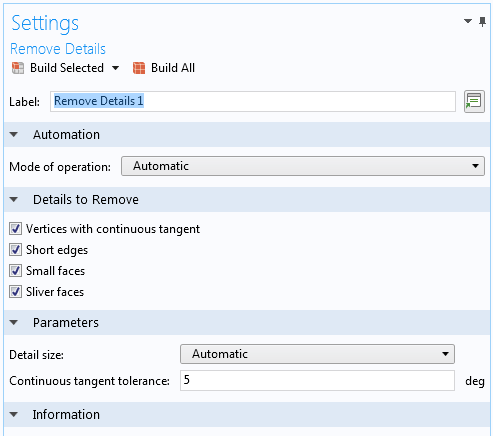Pin the Settings window with pin icon
The image size is (493, 436).
[482, 22]
